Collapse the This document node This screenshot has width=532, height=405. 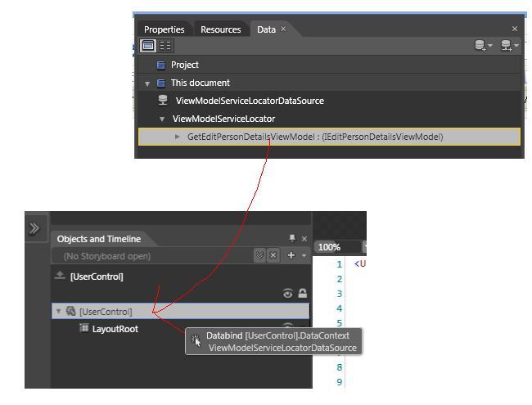(x=148, y=83)
